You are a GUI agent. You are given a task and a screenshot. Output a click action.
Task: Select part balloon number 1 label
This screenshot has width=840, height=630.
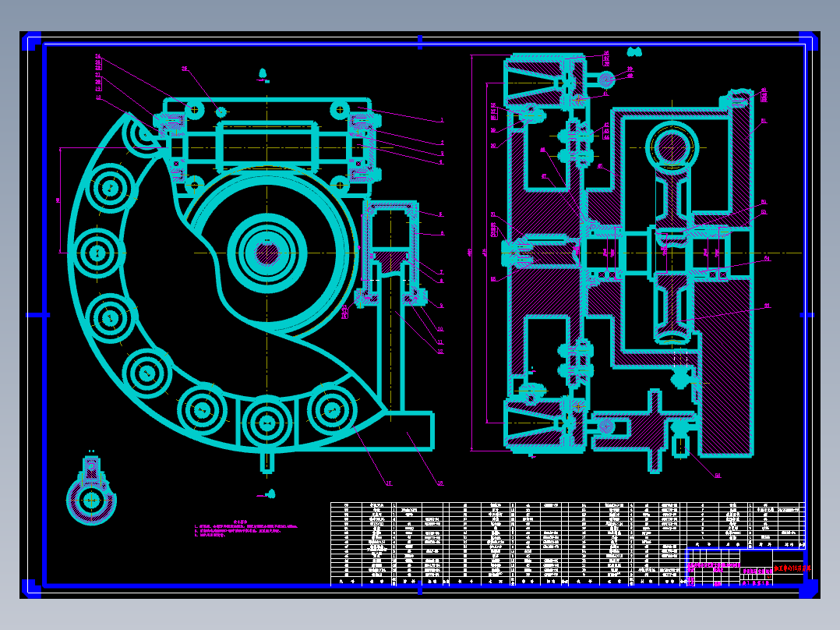(442, 120)
